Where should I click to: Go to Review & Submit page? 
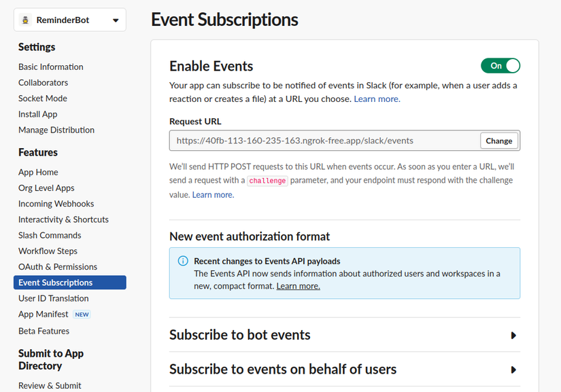click(50, 385)
